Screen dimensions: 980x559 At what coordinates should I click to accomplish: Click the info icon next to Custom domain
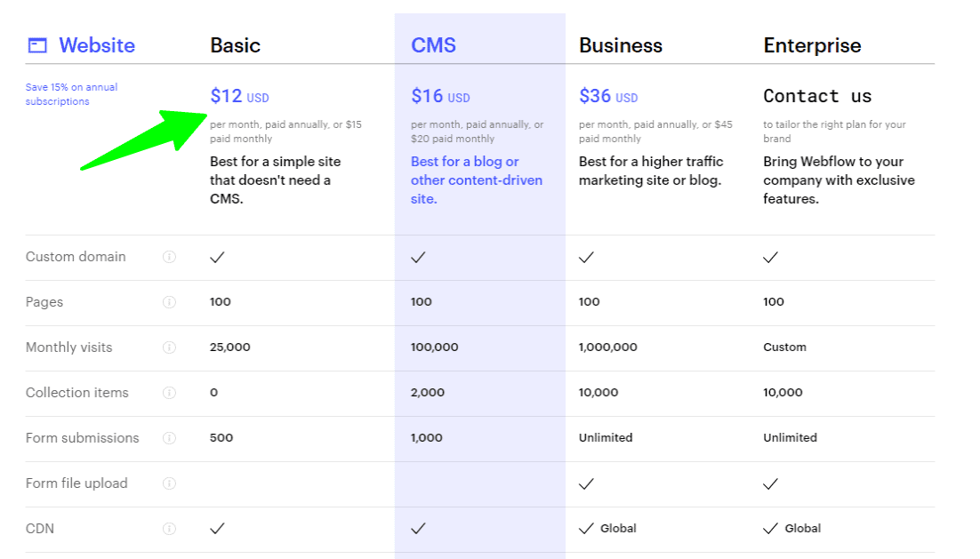click(169, 257)
